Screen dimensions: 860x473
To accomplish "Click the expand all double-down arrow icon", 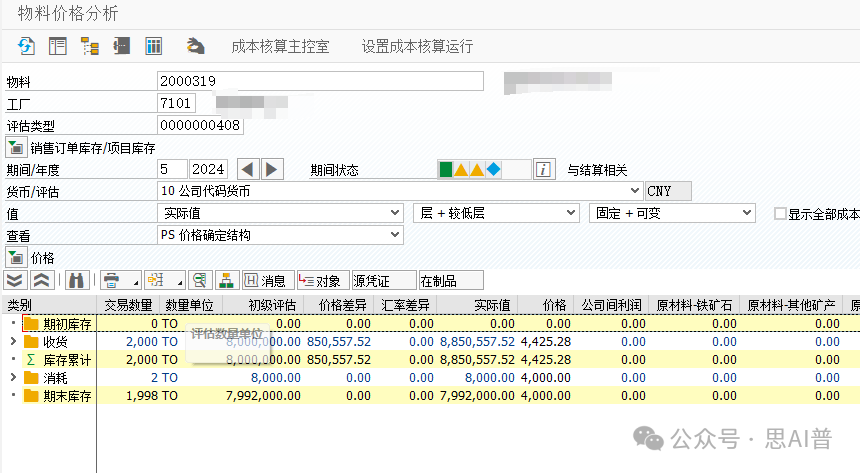I will 15,280.
